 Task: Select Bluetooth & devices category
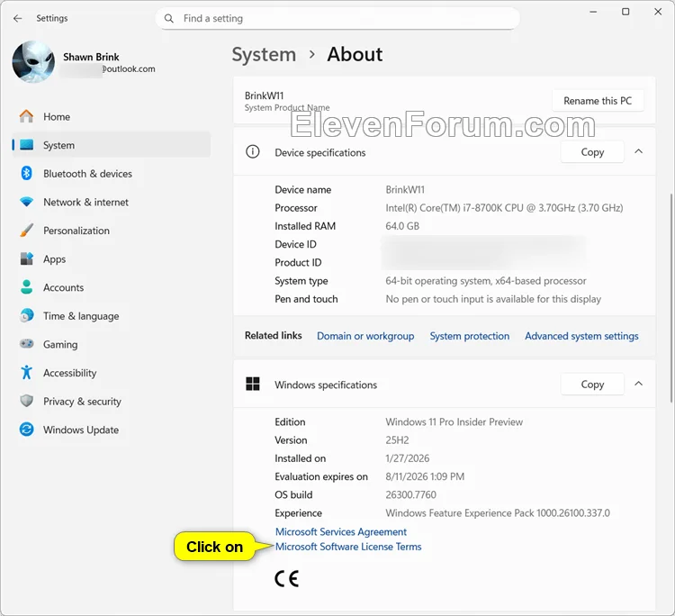(111, 173)
